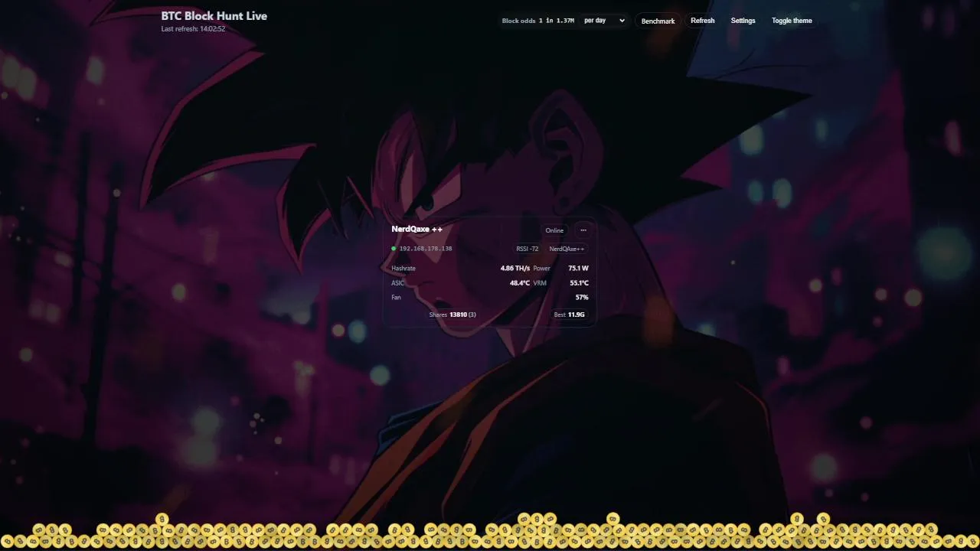
Task: Click the 4.86 TH/s hashrate value
Action: click(515, 269)
